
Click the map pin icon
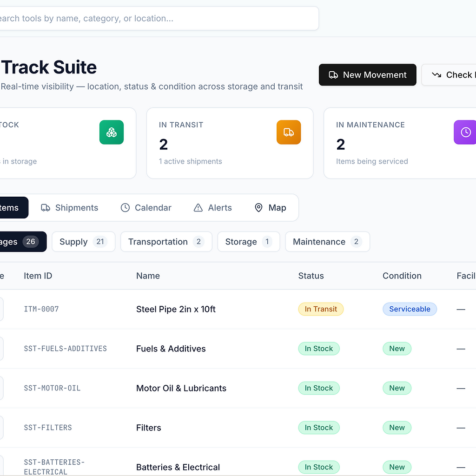point(258,208)
